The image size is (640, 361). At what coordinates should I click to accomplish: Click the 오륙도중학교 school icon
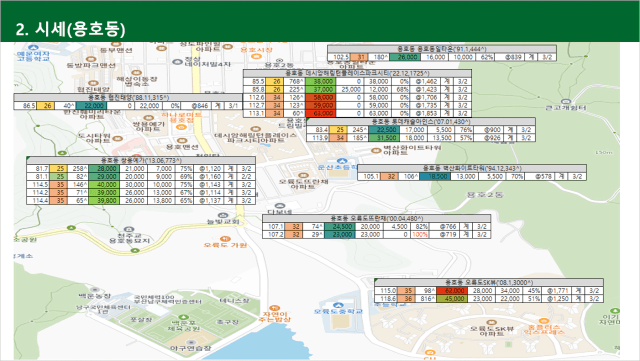click(338, 305)
